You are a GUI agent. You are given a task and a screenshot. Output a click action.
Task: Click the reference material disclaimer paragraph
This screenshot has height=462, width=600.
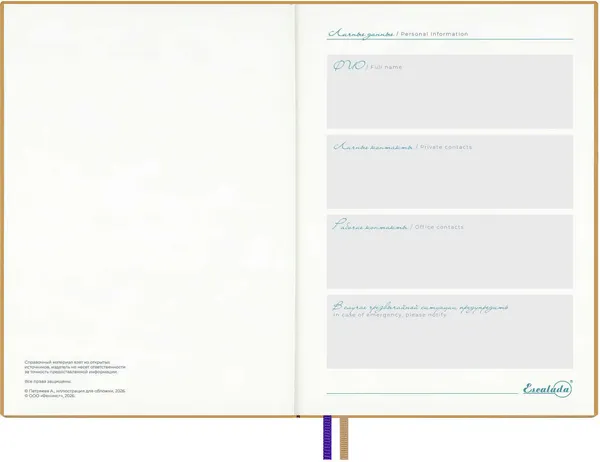[75, 367]
